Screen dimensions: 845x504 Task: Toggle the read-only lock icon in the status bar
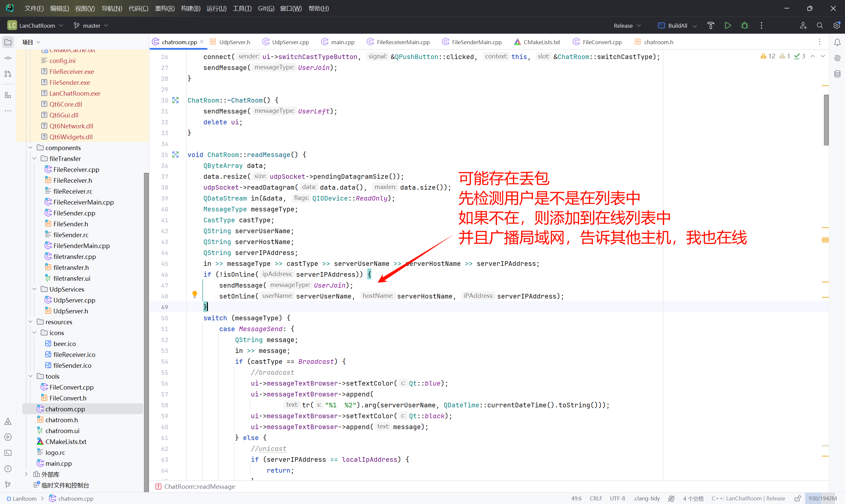(x=797, y=498)
